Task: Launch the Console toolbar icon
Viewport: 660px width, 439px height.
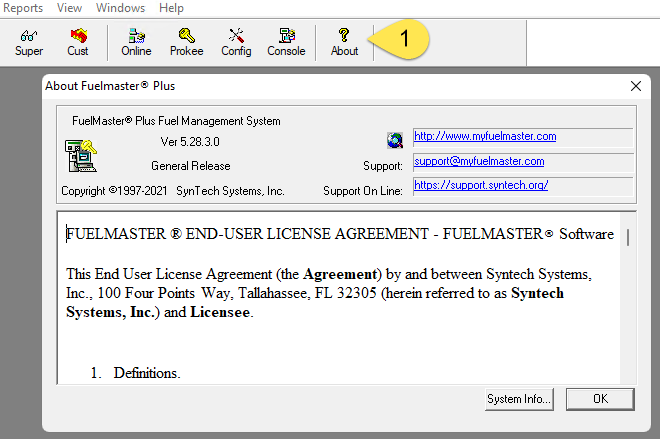Action: pos(286,43)
